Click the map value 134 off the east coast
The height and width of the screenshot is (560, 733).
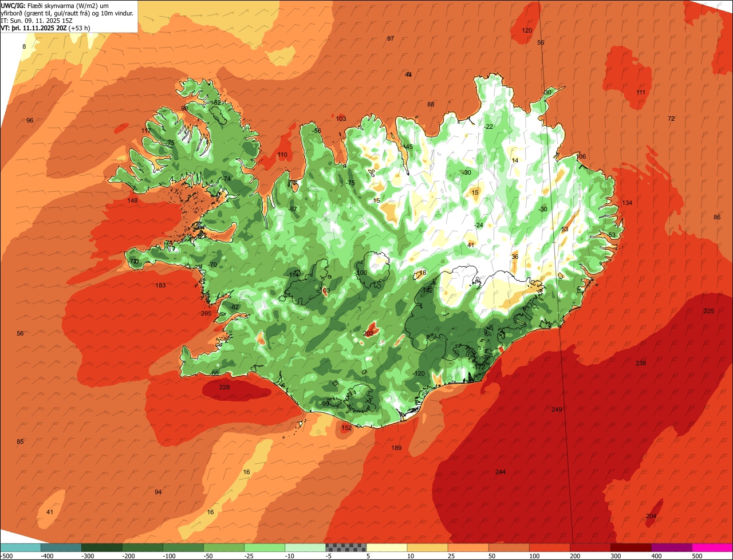point(627,203)
